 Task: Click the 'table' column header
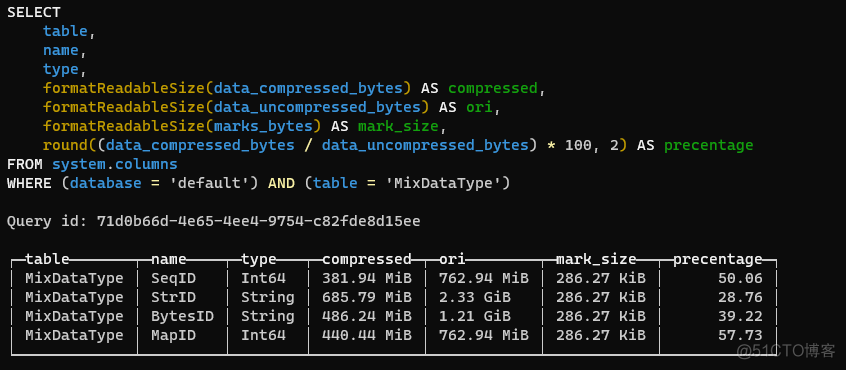coord(47,259)
